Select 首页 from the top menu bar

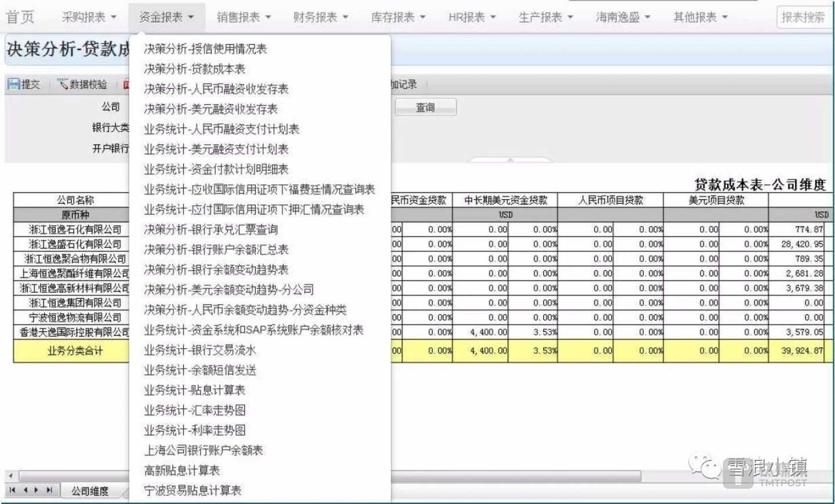click(19, 17)
